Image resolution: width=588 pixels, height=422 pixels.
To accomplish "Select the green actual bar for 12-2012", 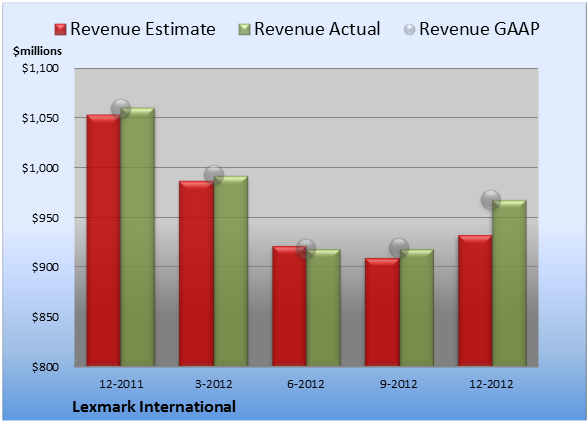I will (x=510, y=283).
